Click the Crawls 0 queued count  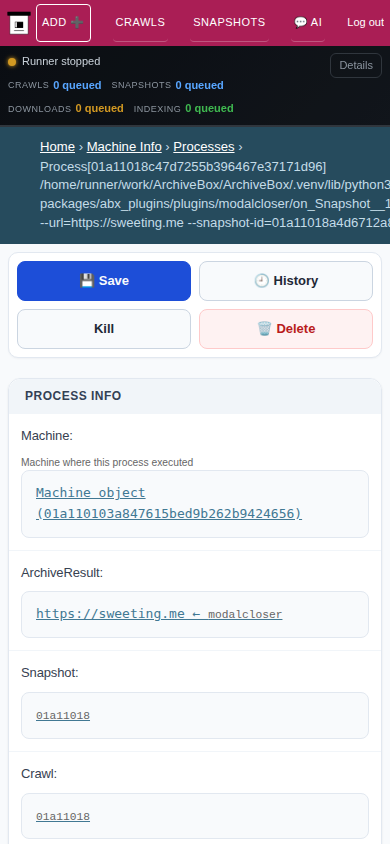point(77,85)
